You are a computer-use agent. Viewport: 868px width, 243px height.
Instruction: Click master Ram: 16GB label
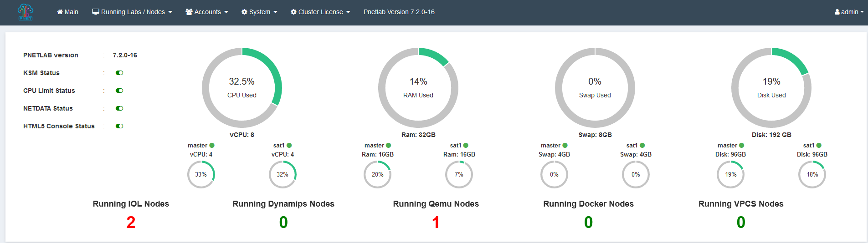(x=378, y=155)
